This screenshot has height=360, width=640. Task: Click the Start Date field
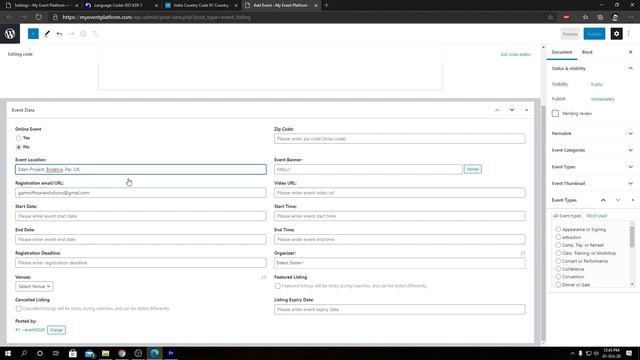coord(141,216)
